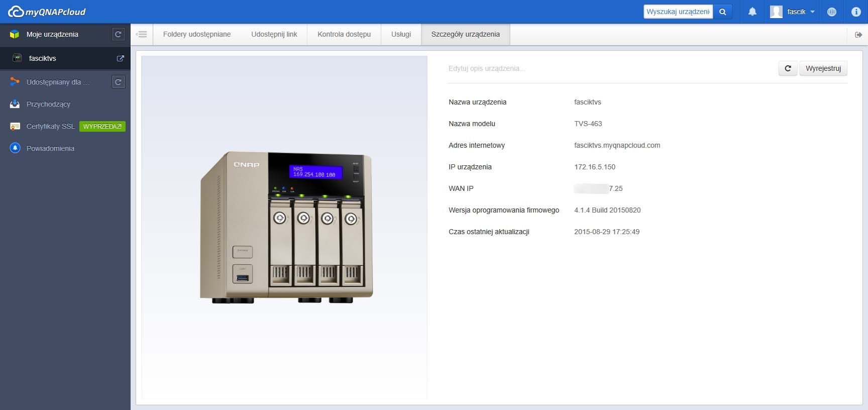Screen dimensions: 868x410
Task: Click the fasciktvs device name value
Action: pos(588,102)
